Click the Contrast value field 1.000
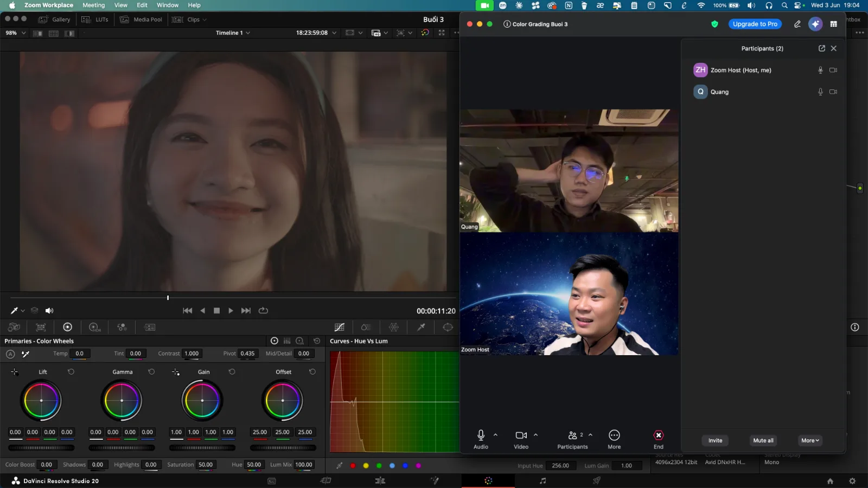The image size is (868, 488). [192, 354]
